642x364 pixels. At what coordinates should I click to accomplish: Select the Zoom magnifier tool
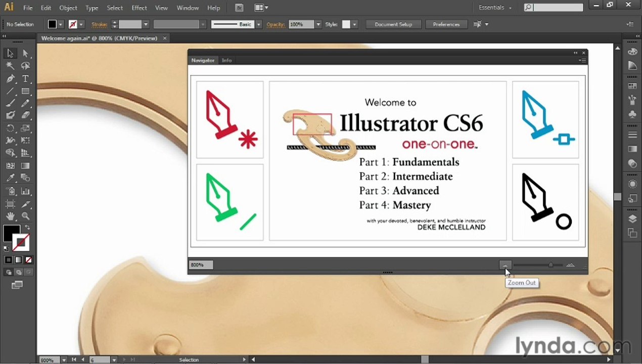(25, 216)
